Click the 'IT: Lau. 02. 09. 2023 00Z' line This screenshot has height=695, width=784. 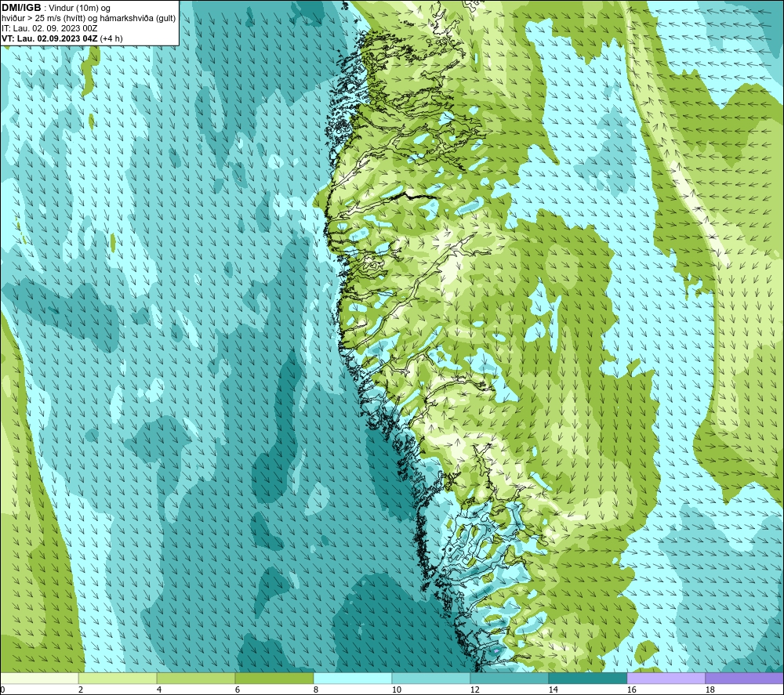click(x=49, y=28)
